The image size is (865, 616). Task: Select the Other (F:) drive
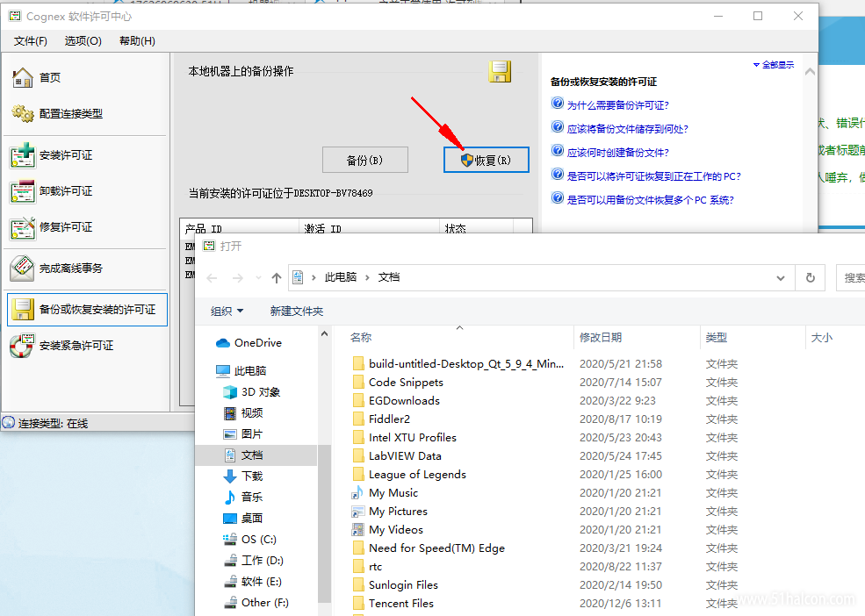[x=256, y=603]
